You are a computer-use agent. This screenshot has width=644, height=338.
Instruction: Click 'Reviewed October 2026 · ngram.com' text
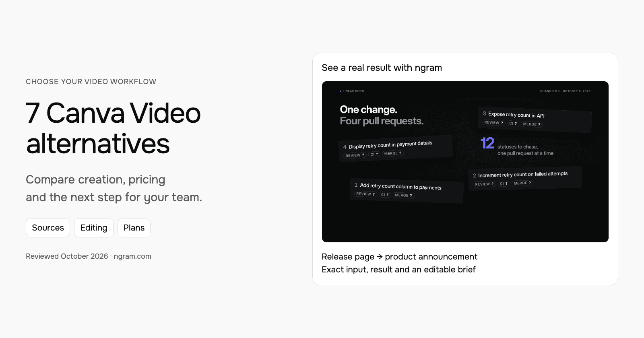(x=89, y=256)
